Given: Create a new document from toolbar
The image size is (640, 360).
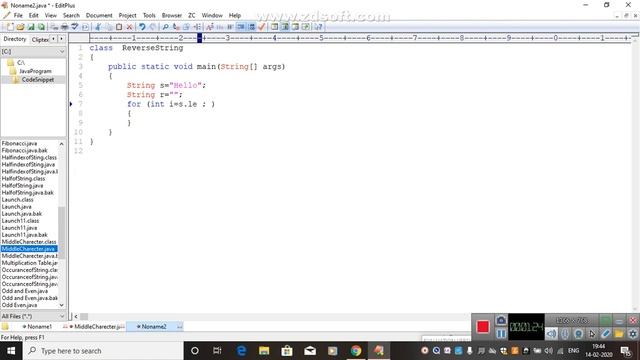Looking at the screenshot, I should [x=10, y=27].
